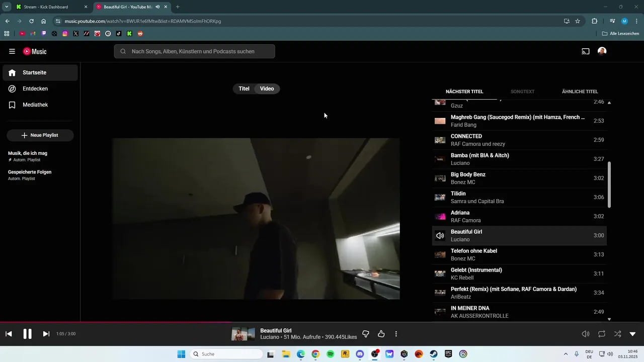Click the video player area
Image resolution: width=644 pixels, height=362 pixels.
click(256, 219)
